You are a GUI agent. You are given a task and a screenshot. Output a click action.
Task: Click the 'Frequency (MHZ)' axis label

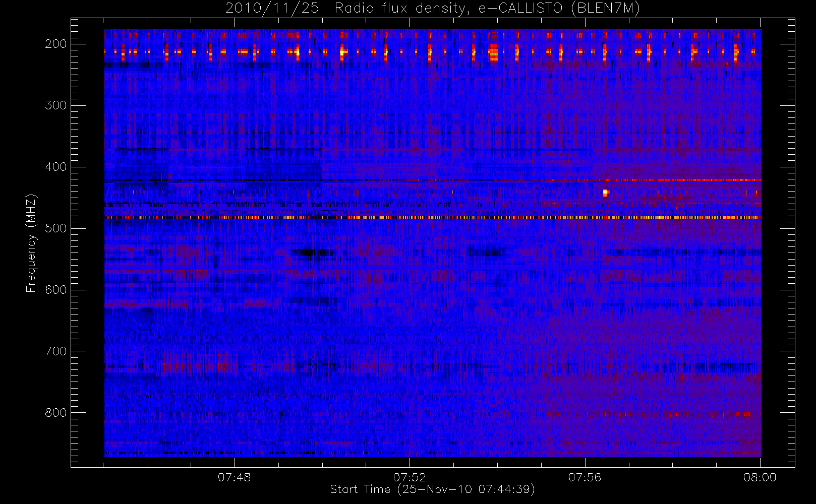tap(31, 243)
